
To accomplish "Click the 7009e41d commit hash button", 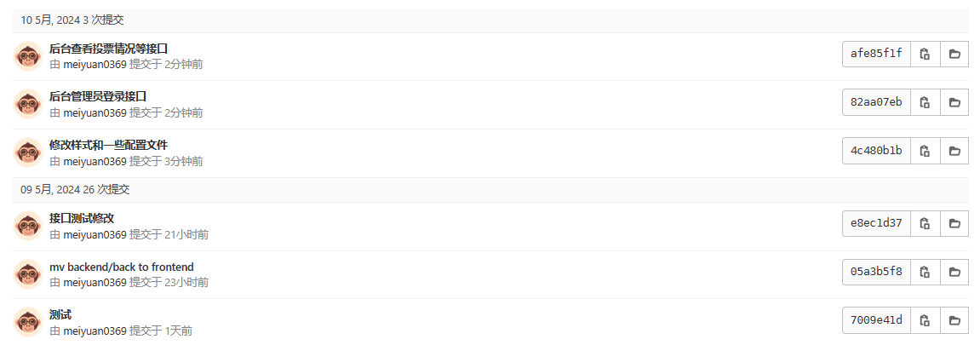I will click(876, 320).
